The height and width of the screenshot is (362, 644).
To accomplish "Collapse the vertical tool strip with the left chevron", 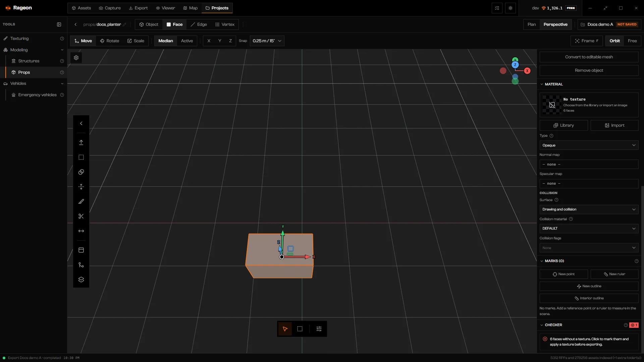I will pos(81,124).
